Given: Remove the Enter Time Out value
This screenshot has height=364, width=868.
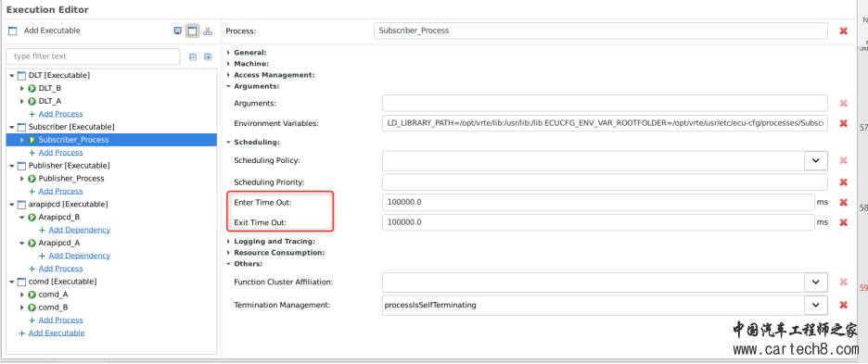Looking at the screenshot, I should click(843, 203).
